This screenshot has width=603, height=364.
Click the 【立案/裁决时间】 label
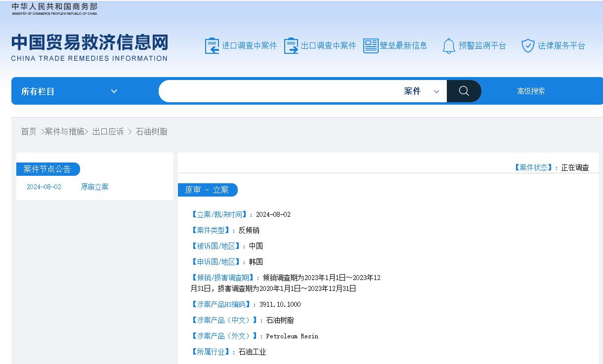point(218,214)
